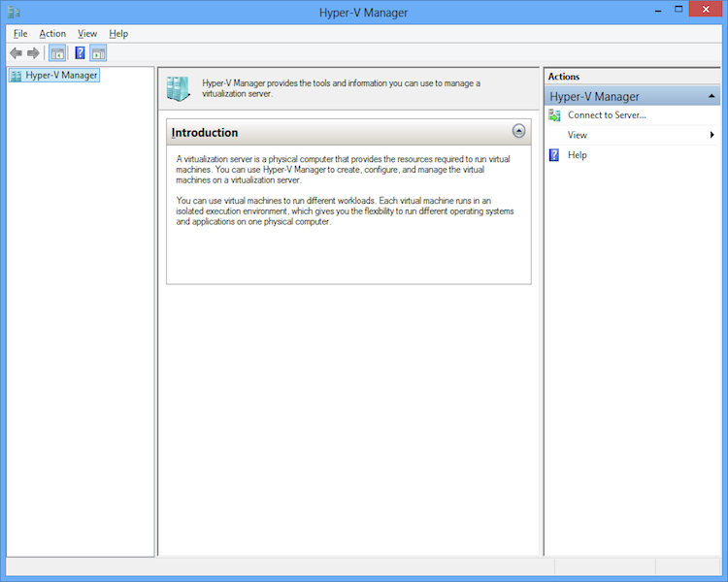Click the blue Help question mark toolbar icon
Screen dimensions: 728x582
(x=80, y=53)
